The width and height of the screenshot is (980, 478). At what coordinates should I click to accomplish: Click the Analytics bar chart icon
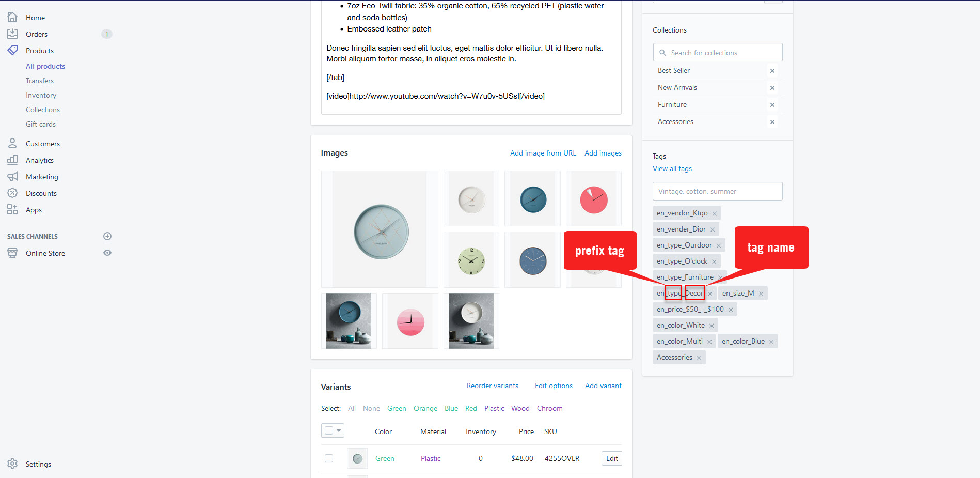coord(12,160)
